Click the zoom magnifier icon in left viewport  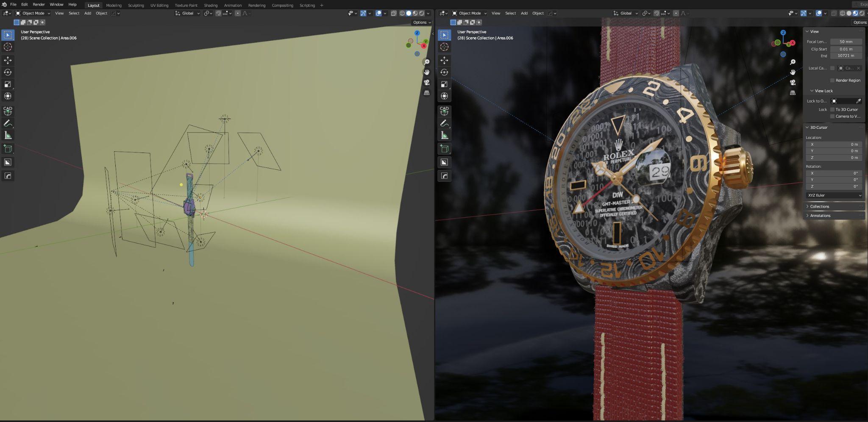[426, 62]
